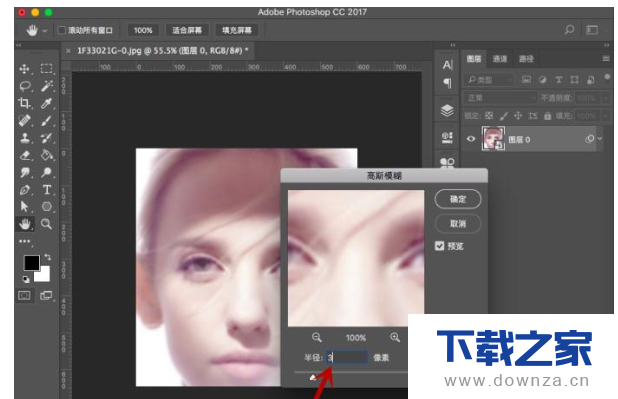
Task: Select the Hand tool in toolbox
Action: pos(24,224)
